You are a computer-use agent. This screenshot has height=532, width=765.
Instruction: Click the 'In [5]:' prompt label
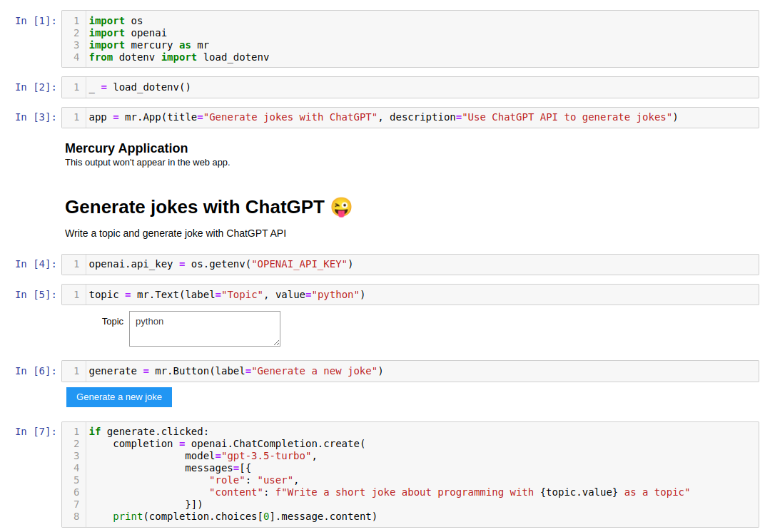[36, 295]
